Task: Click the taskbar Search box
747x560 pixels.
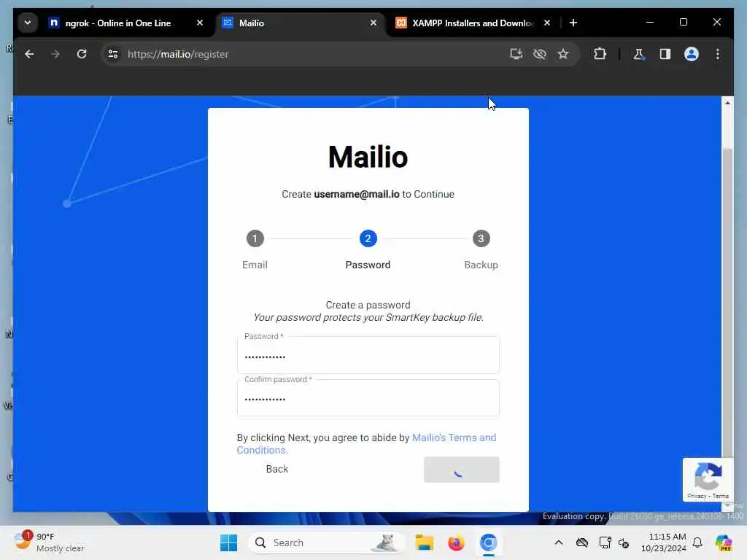Action: point(326,542)
